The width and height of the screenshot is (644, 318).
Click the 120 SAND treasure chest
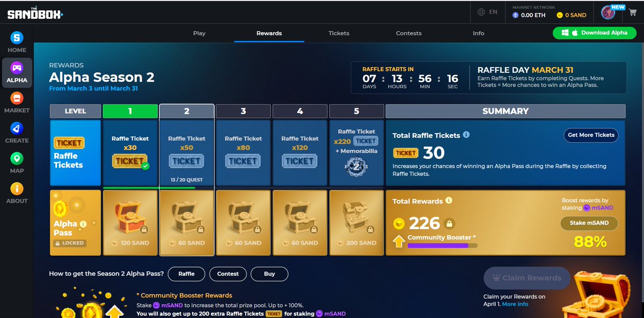pyautogui.click(x=130, y=218)
